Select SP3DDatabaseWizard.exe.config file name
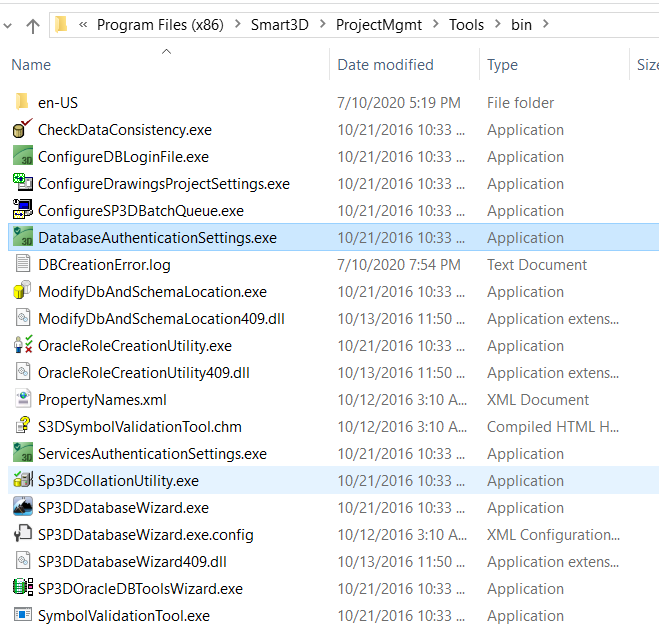 coord(146,534)
